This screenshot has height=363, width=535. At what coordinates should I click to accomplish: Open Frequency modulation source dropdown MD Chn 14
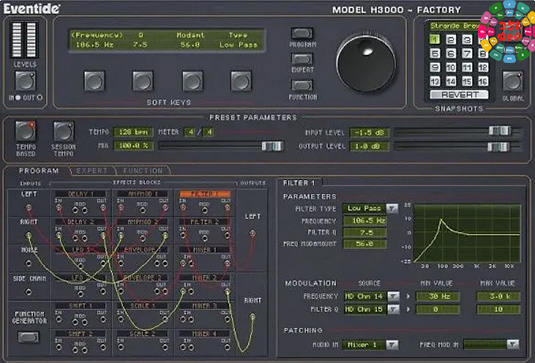(393, 296)
